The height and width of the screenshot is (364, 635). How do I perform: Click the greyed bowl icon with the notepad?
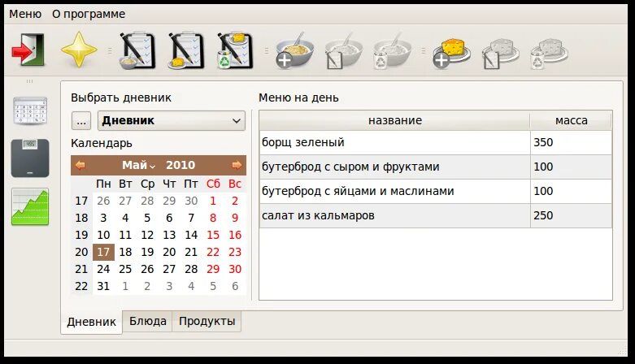[x=344, y=51]
